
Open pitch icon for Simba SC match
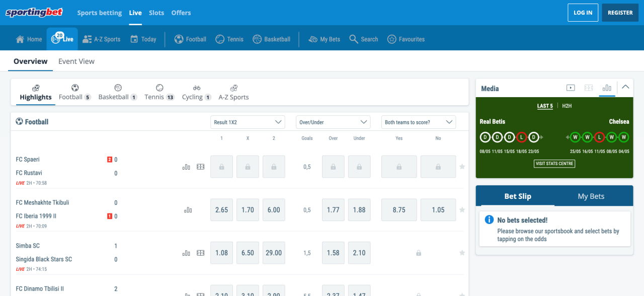point(201,253)
